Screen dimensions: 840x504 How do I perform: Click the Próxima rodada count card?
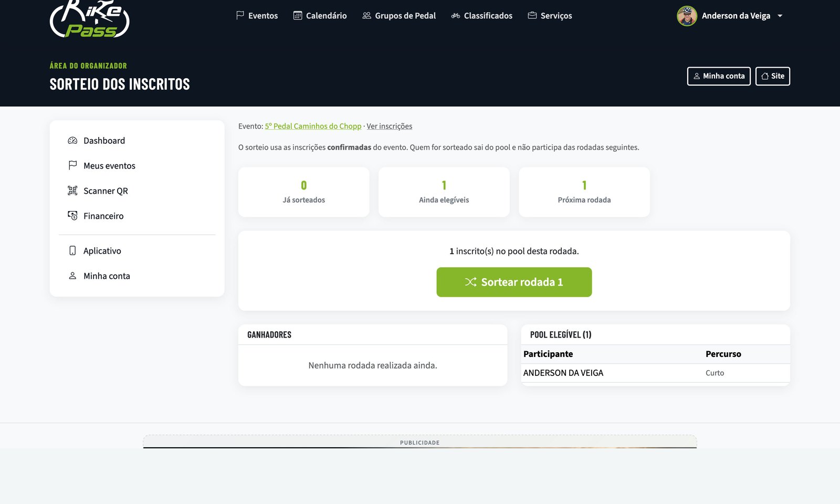(584, 192)
